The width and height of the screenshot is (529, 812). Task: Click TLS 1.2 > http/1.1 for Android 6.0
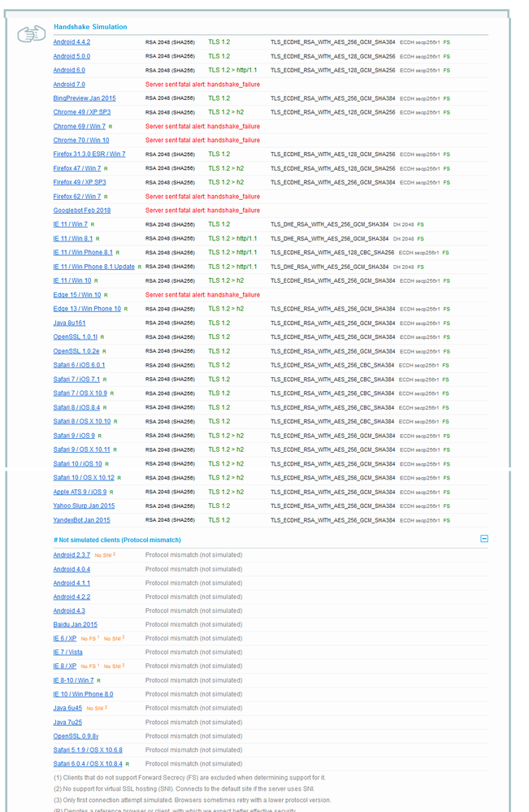[x=232, y=70]
